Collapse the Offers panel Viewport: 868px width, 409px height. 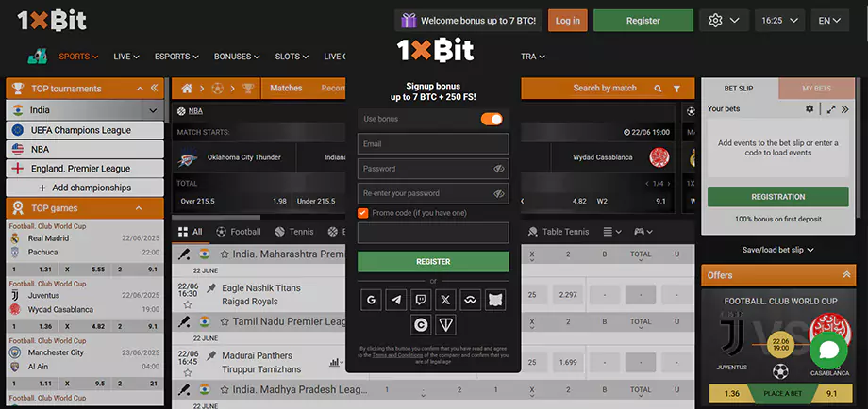tap(846, 274)
